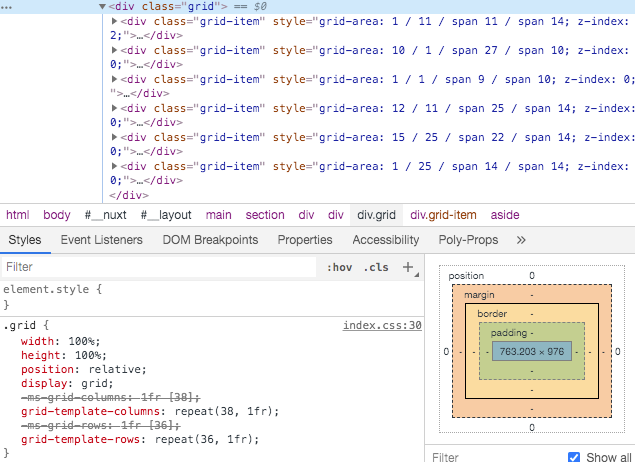Open the more tabs chevron overflow
The width and height of the screenshot is (635, 462).
point(520,240)
